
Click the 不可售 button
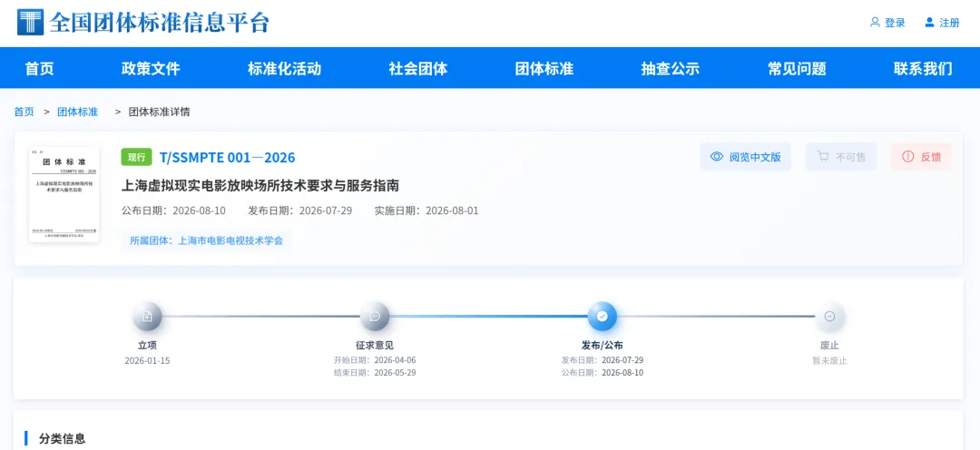(841, 157)
